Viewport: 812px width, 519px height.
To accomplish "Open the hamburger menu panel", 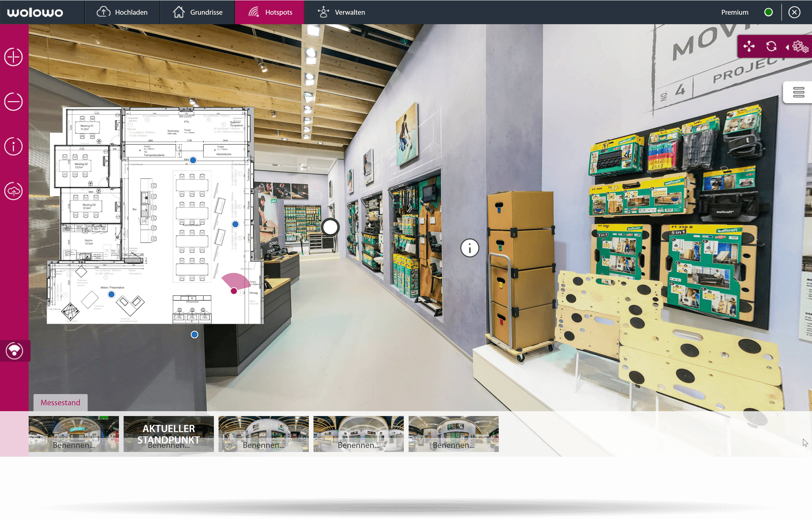I will tap(798, 93).
